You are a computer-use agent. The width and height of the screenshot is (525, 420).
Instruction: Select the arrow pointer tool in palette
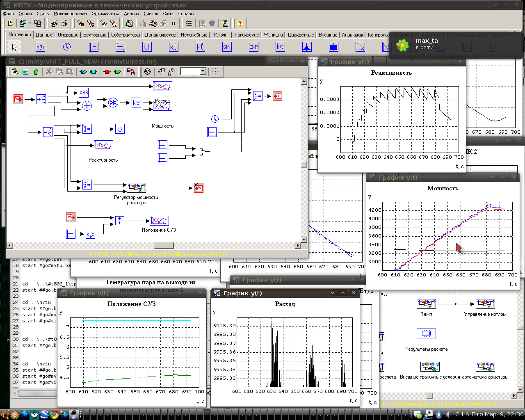[14, 47]
